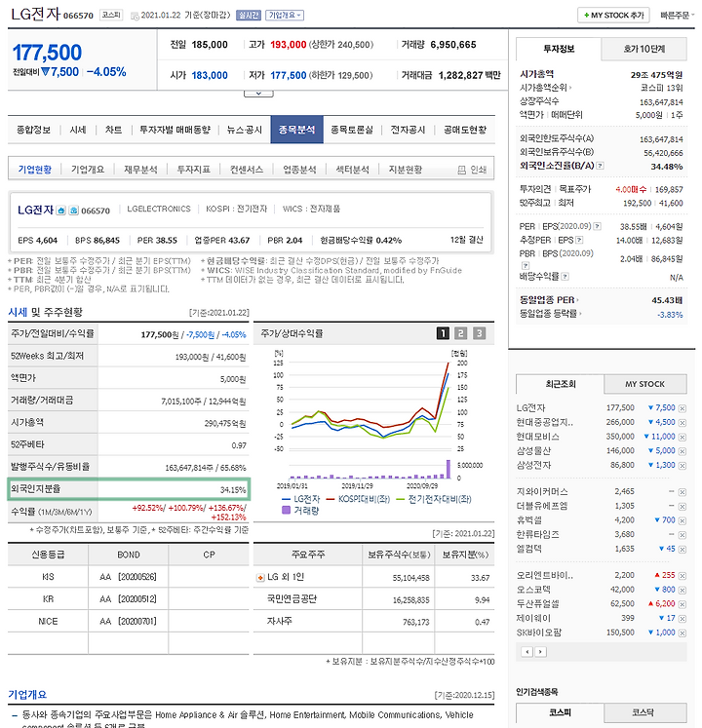The width and height of the screenshot is (702, 728).
Task: Select 지분현황 sub-tab
Action: [406, 170]
